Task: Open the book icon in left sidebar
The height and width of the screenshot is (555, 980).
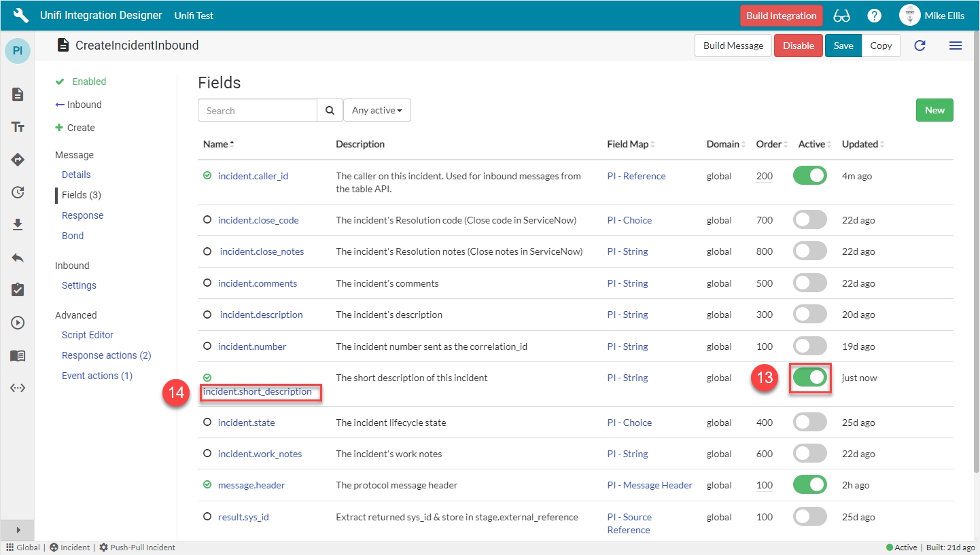Action: (x=18, y=355)
